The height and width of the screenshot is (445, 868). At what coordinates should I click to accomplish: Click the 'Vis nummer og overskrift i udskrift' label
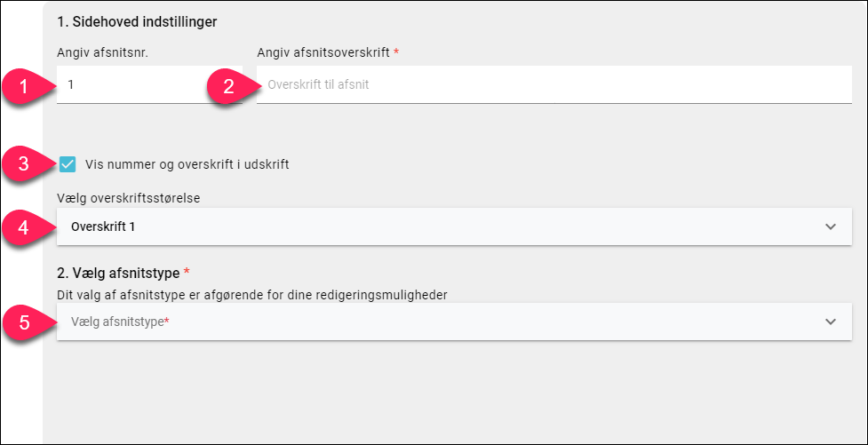point(187,164)
